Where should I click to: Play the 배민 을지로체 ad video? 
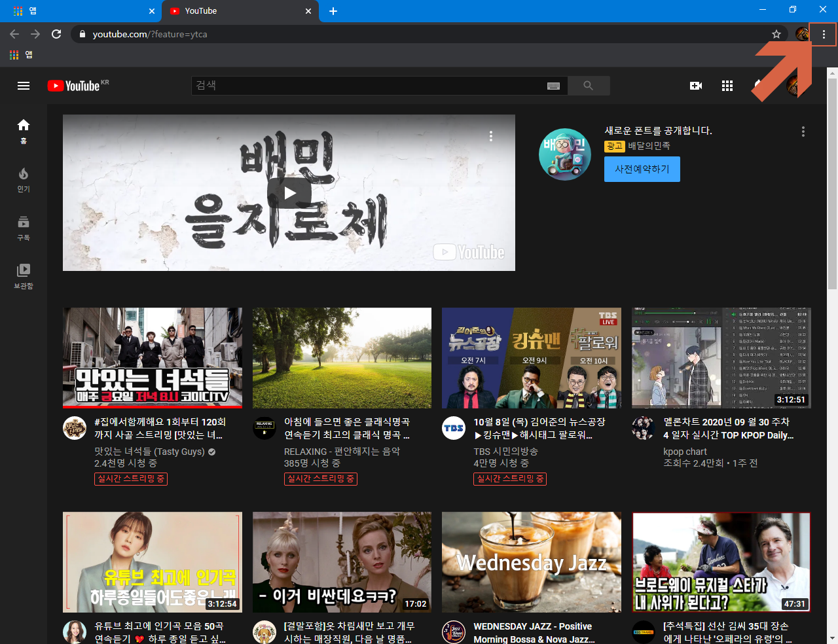tap(289, 193)
